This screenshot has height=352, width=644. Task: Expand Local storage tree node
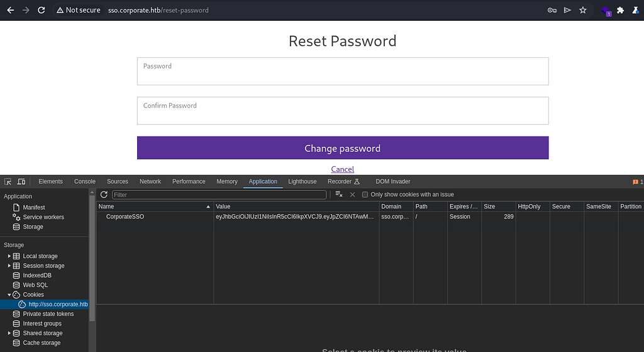point(9,256)
